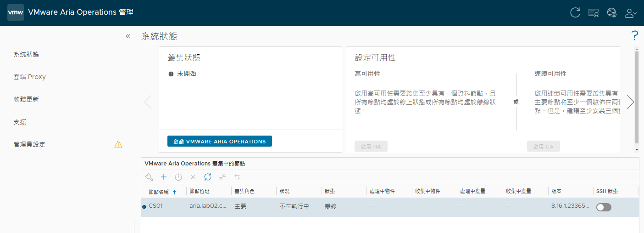Open the globe settings icon in header
644x233 pixels.
click(612, 13)
